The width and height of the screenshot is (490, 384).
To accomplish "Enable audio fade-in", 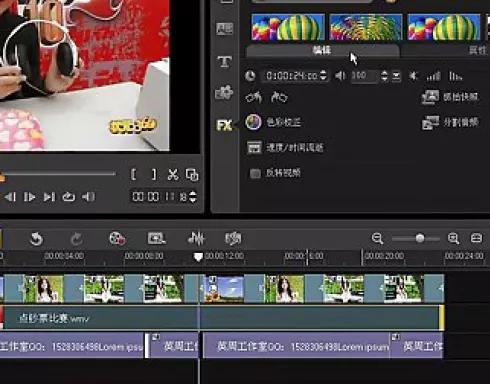I will (434, 76).
